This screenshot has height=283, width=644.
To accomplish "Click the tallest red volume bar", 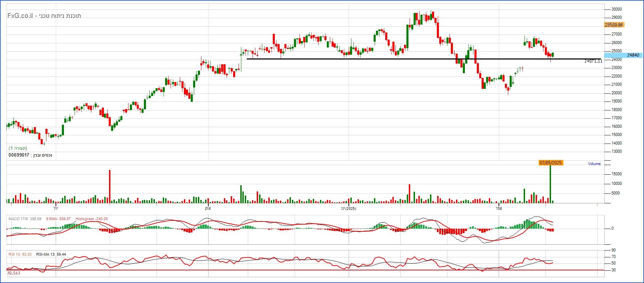I will (110, 186).
